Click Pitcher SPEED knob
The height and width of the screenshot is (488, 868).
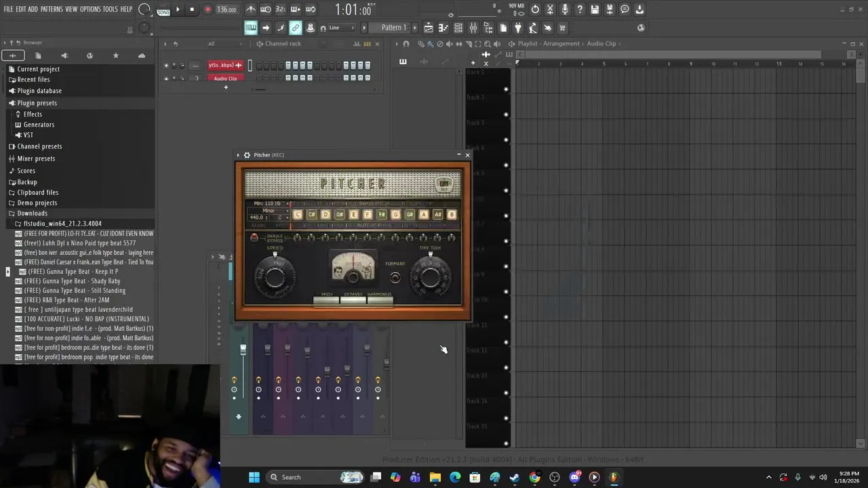[x=275, y=277]
